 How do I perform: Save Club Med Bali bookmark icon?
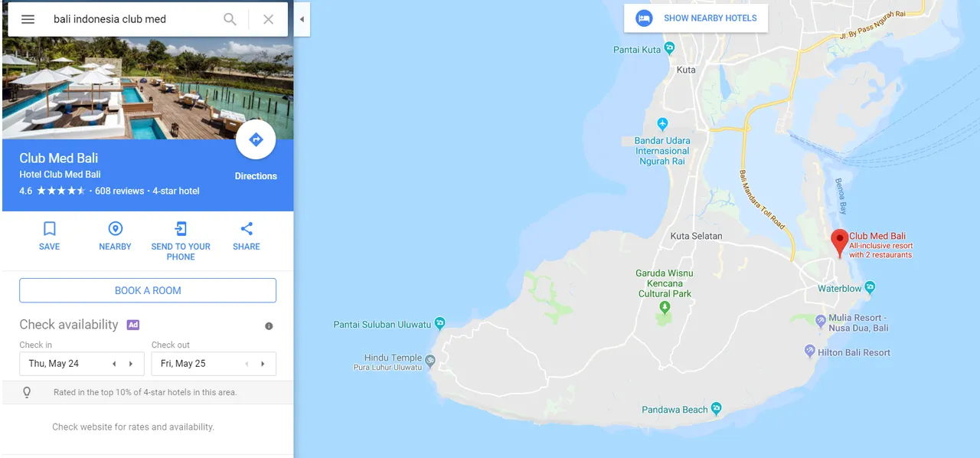50,228
